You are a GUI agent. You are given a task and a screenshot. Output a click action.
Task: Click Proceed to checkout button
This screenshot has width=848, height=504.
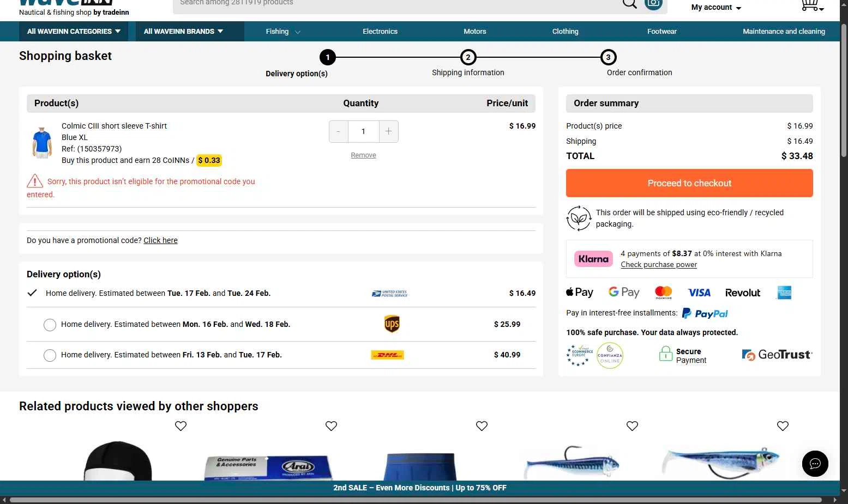tap(689, 183)
